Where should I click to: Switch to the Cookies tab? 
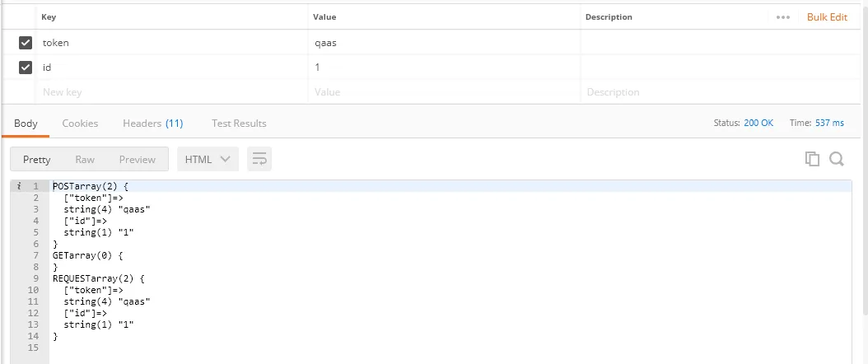pos(80,124)
